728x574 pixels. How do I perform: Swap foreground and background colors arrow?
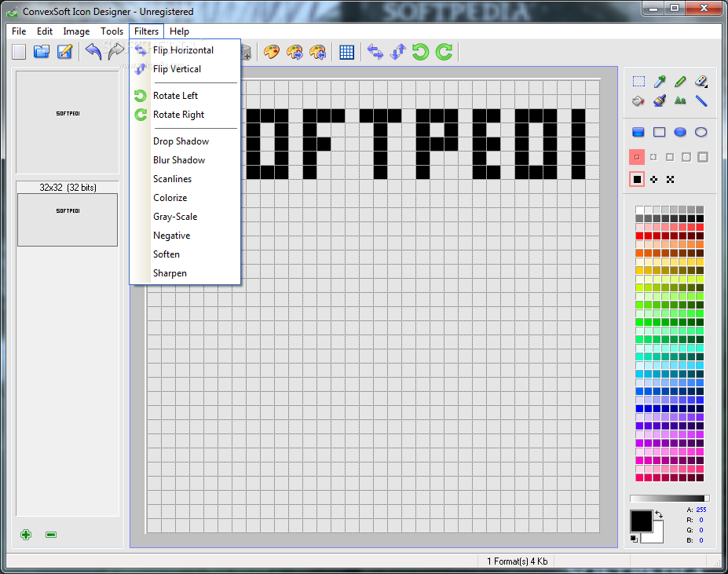tap(659, 514)
